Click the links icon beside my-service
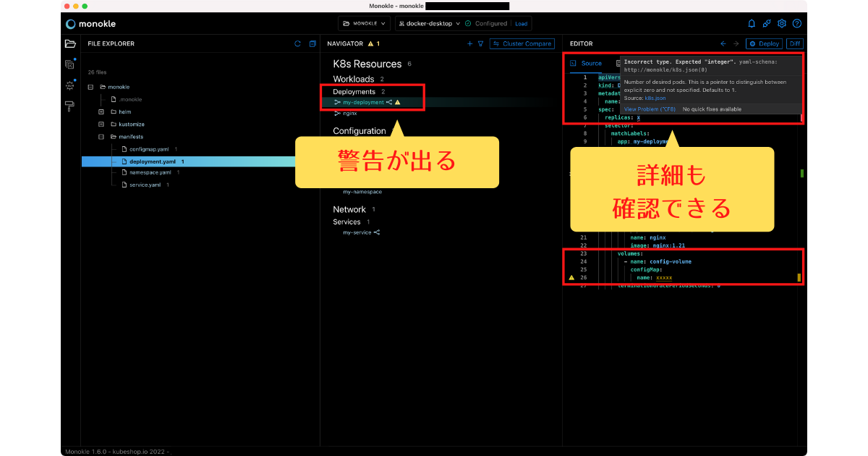Viewport: 868px width, 456px height. (x=377, y=232)
